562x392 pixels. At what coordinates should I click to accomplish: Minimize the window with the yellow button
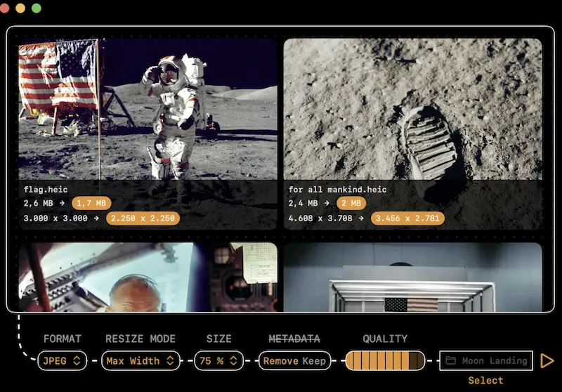tap(20, 8)
